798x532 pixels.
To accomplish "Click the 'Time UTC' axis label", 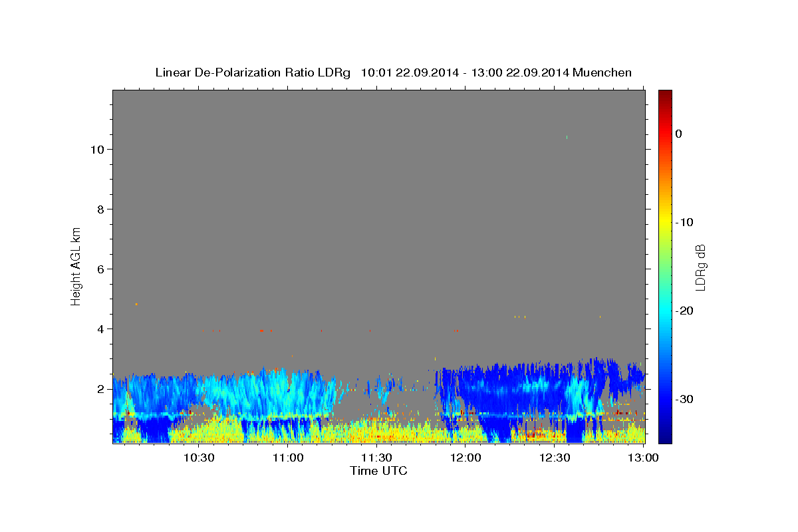I will [x=378, y=471].
